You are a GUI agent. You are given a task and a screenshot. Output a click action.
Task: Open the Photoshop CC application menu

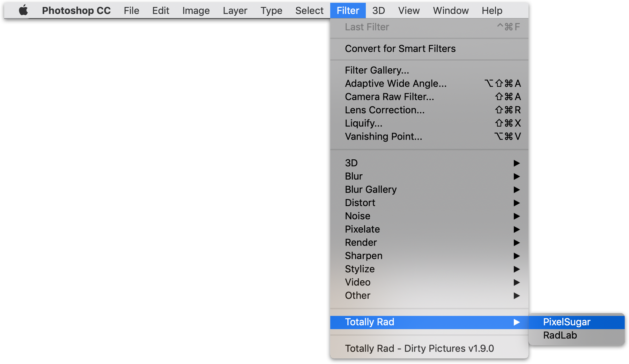(x=76, y=10)
